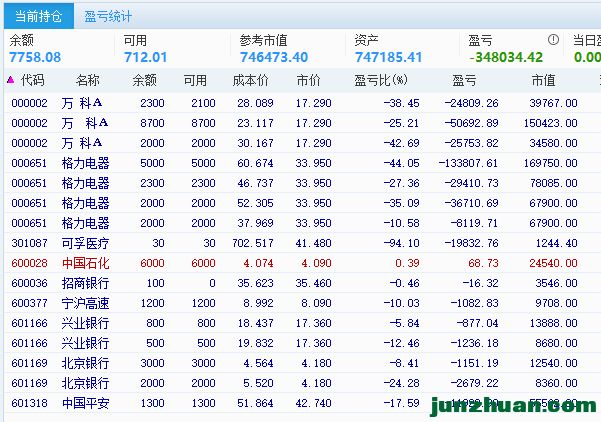
Task: Click the 可用 column header in table
Action: pyautogui.click(x=195, y=80)
